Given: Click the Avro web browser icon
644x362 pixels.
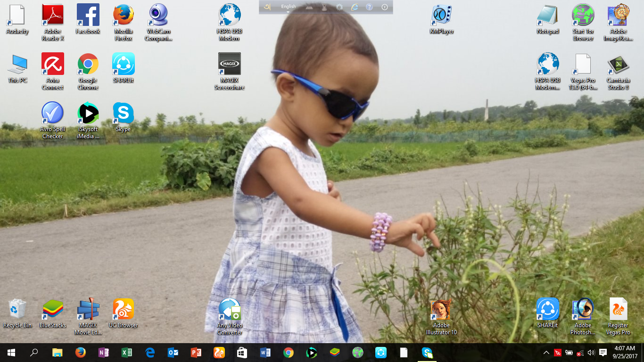Looking at the screenshot, I should (355, 7).
